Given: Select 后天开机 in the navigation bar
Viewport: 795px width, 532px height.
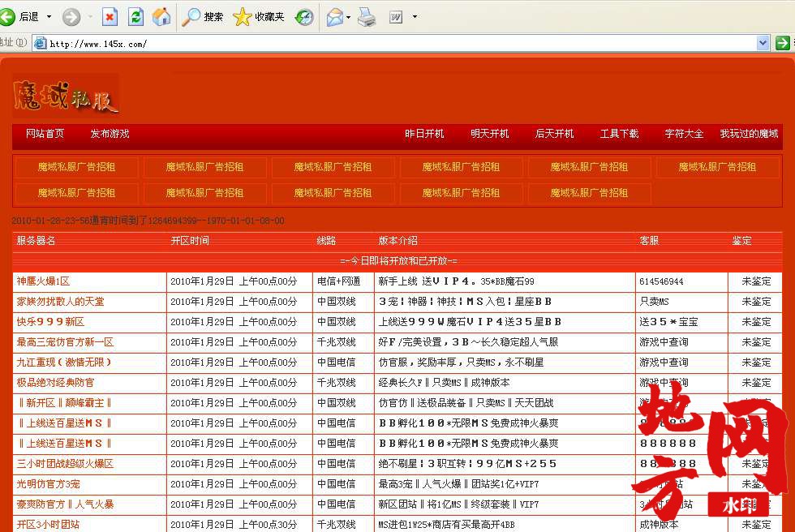Looking at the screenshot, I should pyautogui.click(x=555, y=134).
